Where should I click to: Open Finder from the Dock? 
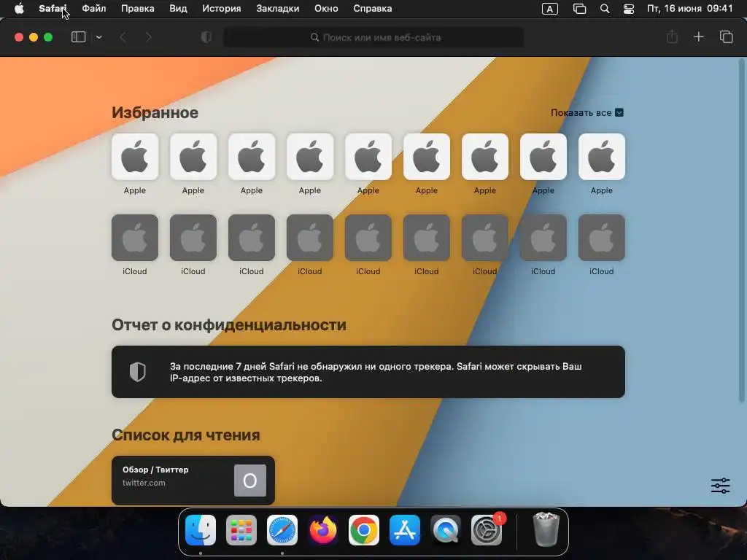point(201,530)
